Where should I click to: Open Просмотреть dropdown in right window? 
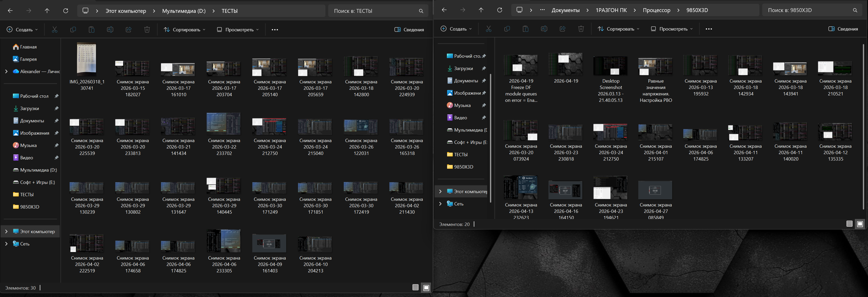point(672,29)
